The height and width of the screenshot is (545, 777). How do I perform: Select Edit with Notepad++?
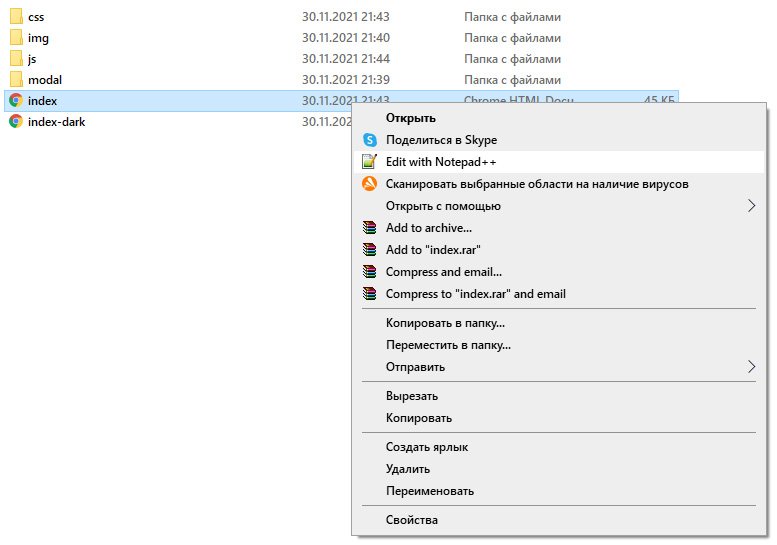click(441, 162)
